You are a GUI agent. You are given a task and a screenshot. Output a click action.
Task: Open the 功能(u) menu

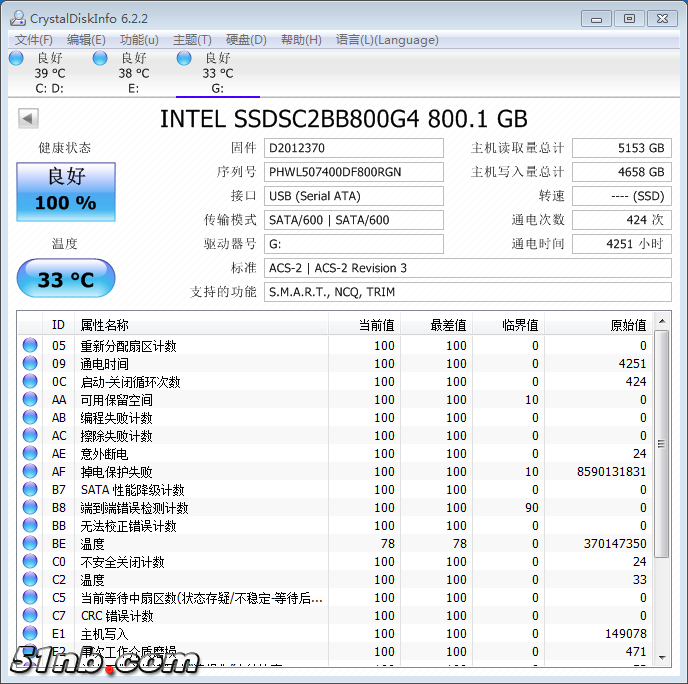coord(139,40)
